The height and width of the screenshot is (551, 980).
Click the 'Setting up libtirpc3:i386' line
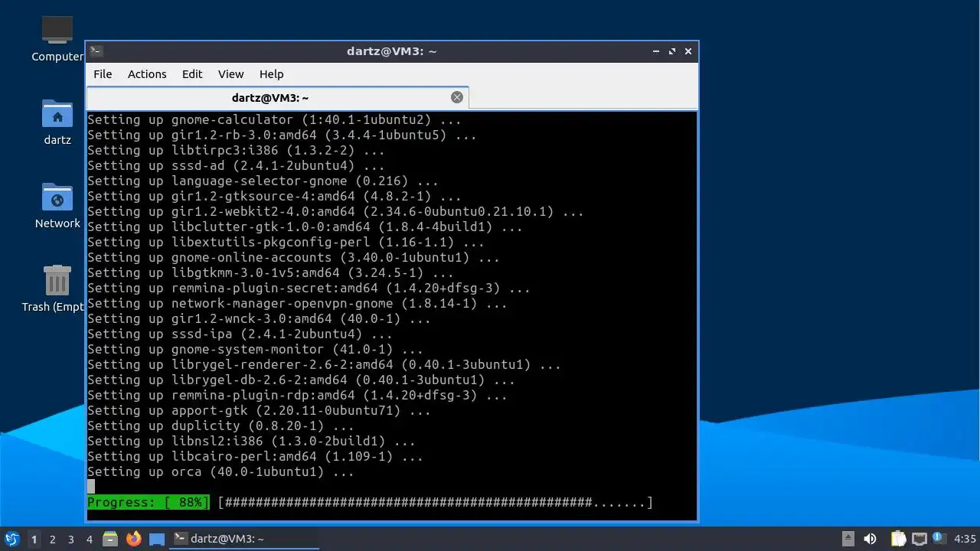coord(236,150)
